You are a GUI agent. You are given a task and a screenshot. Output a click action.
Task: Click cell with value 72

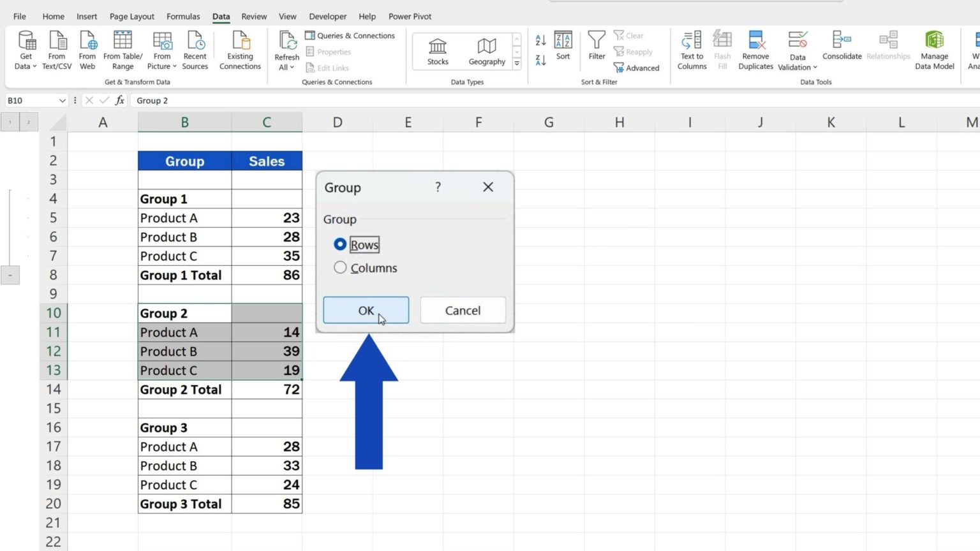(267, 390)
